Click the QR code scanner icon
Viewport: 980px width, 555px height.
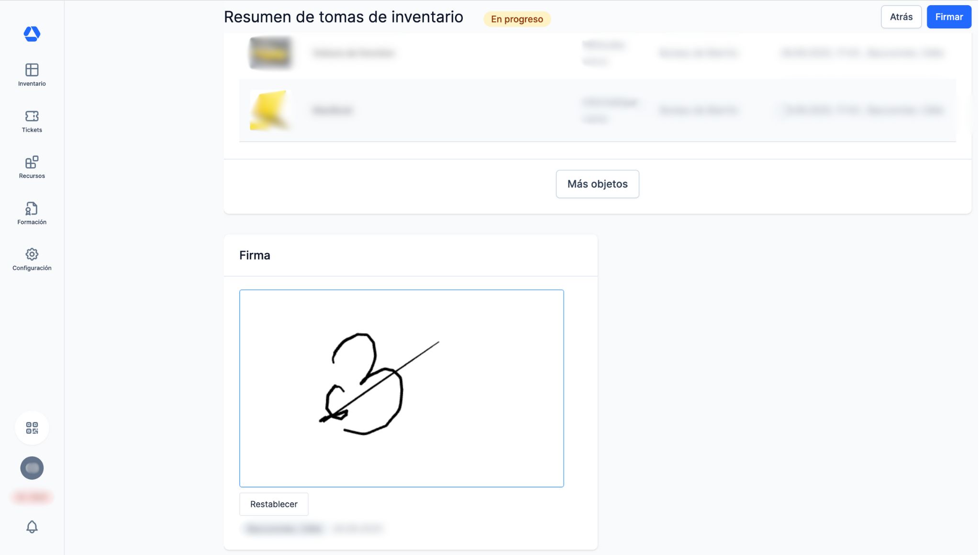[x=32, y=428]
